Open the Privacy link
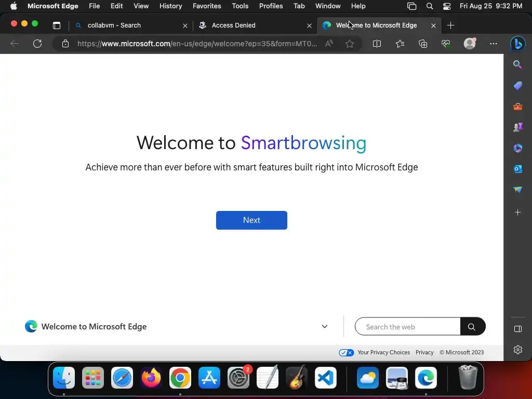 point(424,353)
